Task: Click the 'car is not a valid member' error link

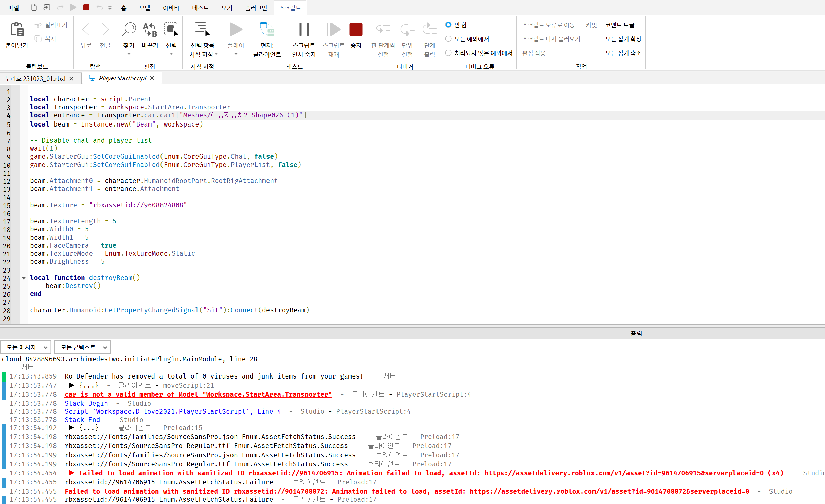Action: click(198, 394)
